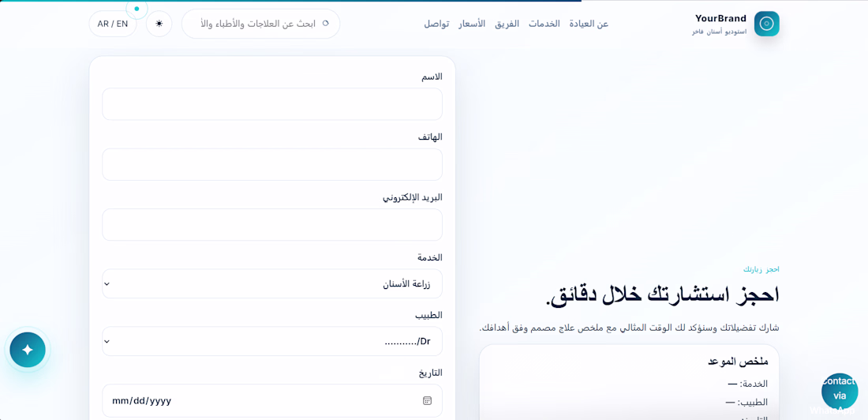Click the التاريخ date field
The width and height of the screenshot is (868, 420).
(272, 400)
